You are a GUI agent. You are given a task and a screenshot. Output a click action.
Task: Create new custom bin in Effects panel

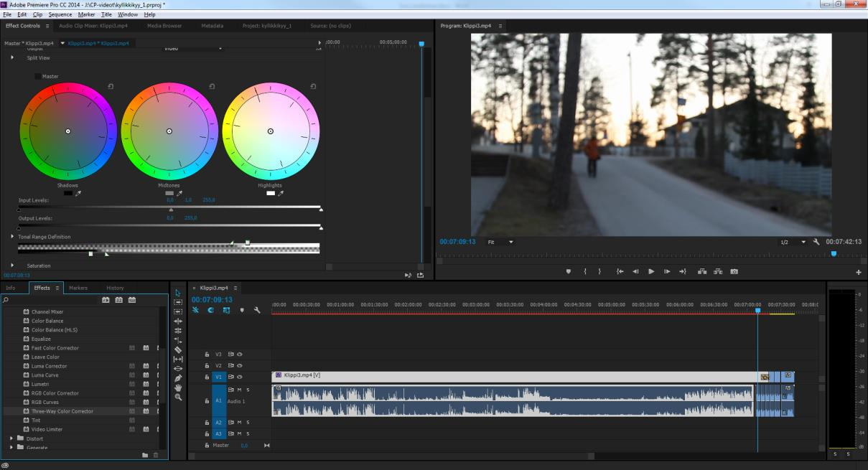pyautogui.click(x=145, y=455)
